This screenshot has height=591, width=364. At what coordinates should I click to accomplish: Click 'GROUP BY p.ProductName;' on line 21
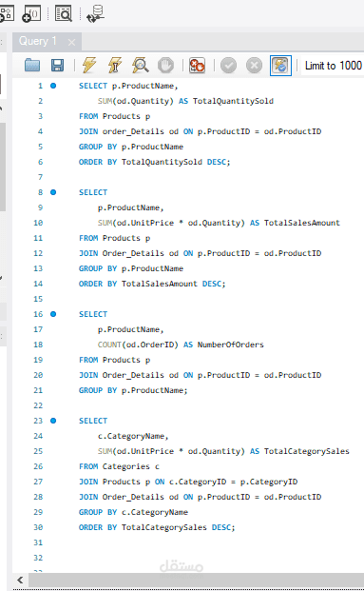133,390
